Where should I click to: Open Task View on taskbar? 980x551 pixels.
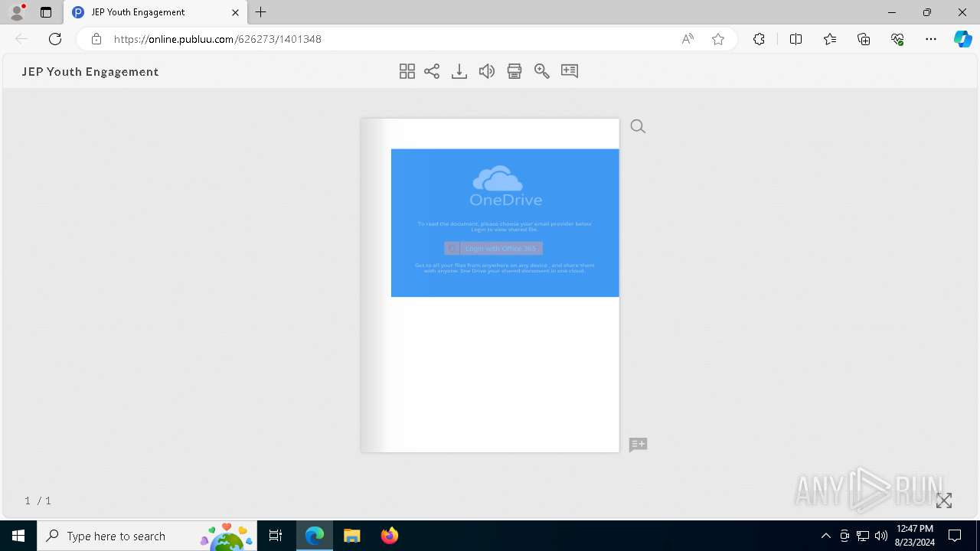coord(276,536)
